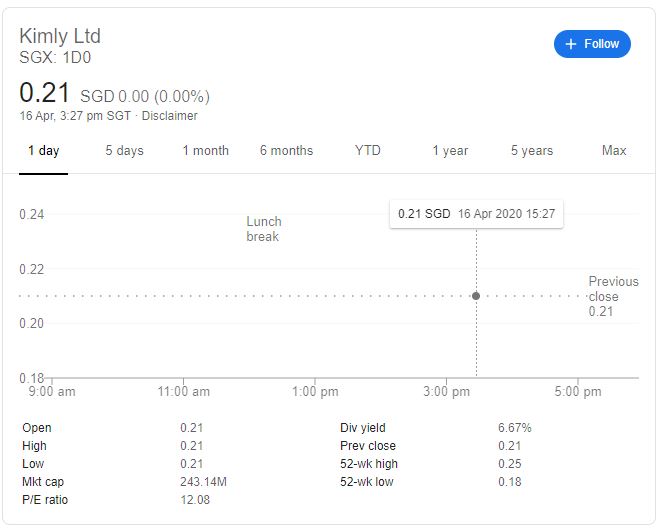Click the Div yield 6.67% value
Viewport: 660px width, 529px height.
[x=514, y=428]
